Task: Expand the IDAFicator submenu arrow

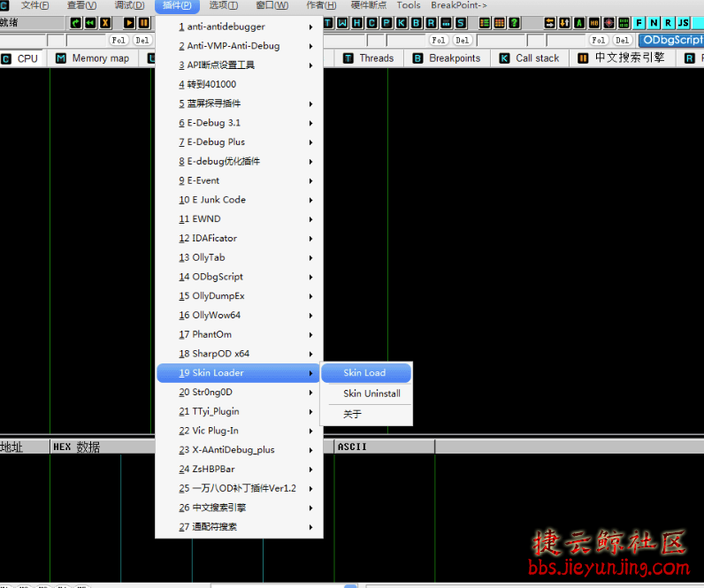Action: coord(310,239)
